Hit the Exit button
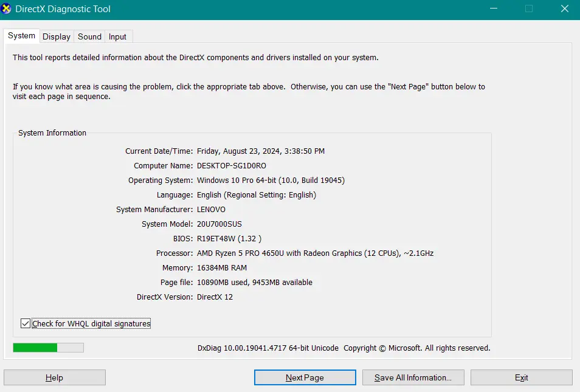The width and height of the screenshot is (580, 392). [x=521, y=377]
